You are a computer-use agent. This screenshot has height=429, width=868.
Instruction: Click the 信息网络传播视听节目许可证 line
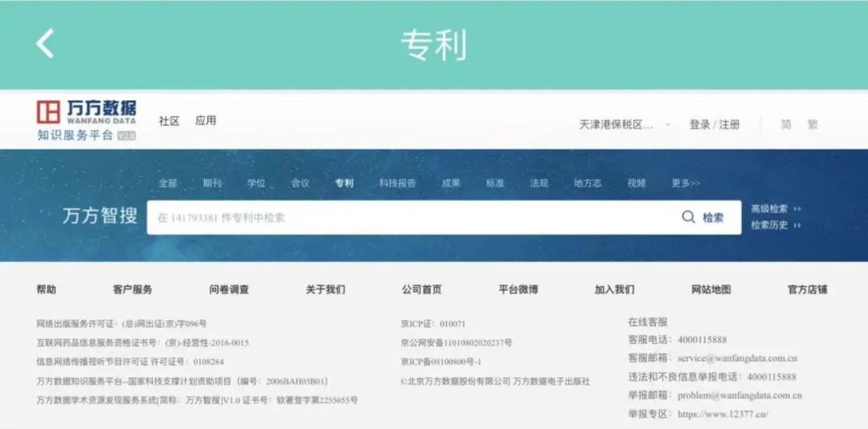pos(130,362)
